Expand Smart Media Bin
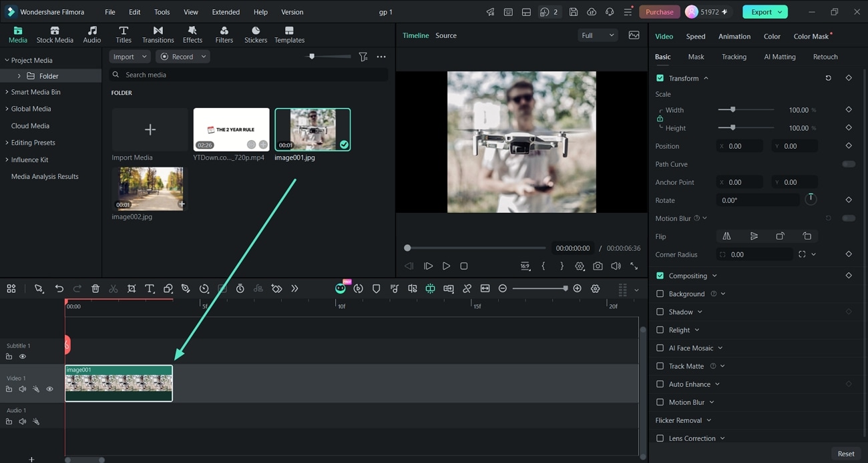This screenshot has width=868, height=463. coord(7,92)
